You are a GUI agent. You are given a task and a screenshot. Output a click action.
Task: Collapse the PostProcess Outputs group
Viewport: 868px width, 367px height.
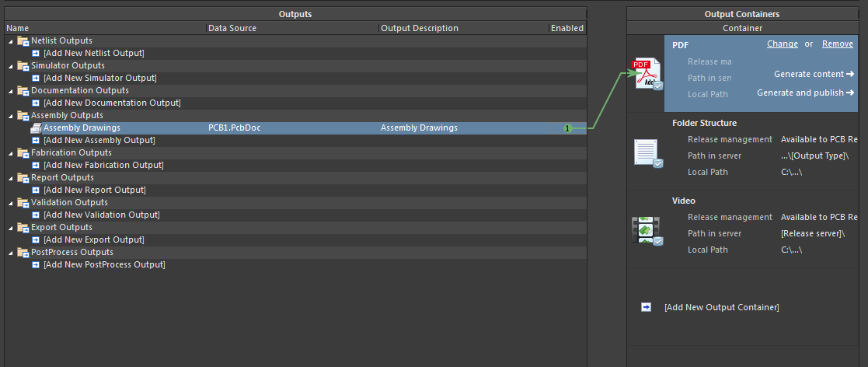click(x=10, y=252)
